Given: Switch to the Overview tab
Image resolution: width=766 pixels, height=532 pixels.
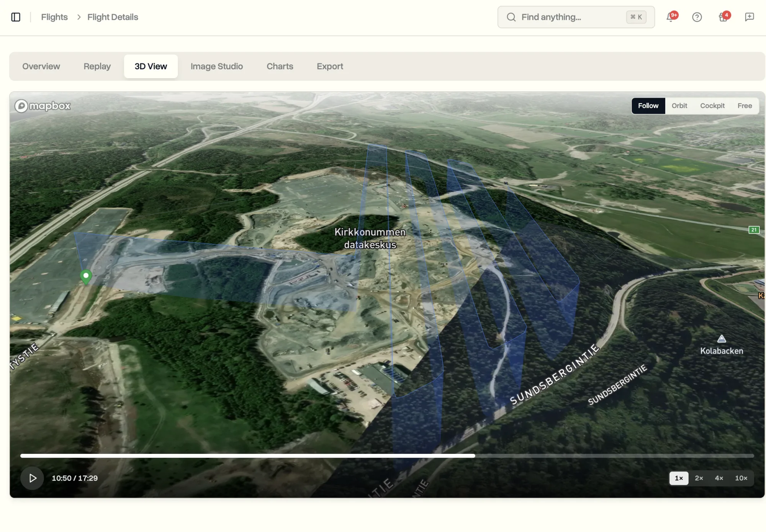Looking at the screenshot, I should (x=41, y=66).
